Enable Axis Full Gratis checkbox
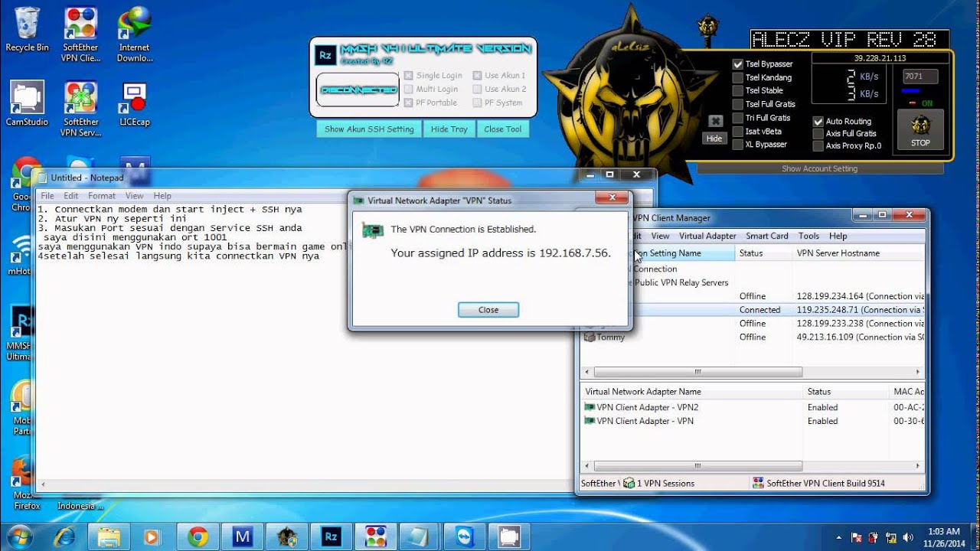Screen dimensions: 980x551 pos(818,133)
